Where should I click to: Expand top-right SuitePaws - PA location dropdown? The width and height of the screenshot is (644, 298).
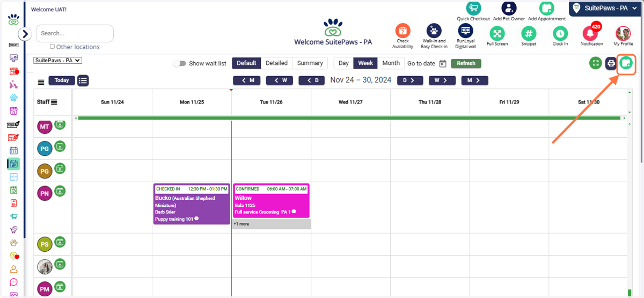point(605,8)
